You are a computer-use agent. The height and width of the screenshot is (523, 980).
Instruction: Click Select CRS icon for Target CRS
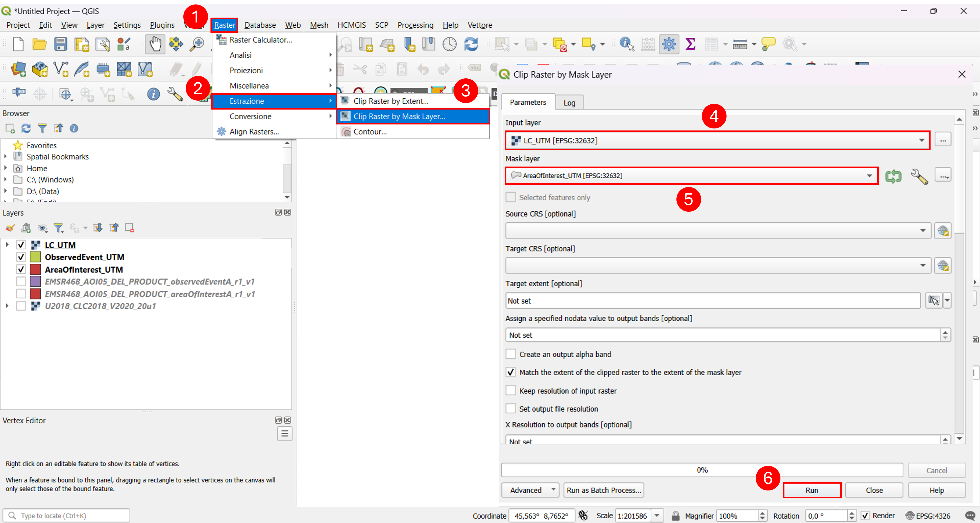click(943, 265)
